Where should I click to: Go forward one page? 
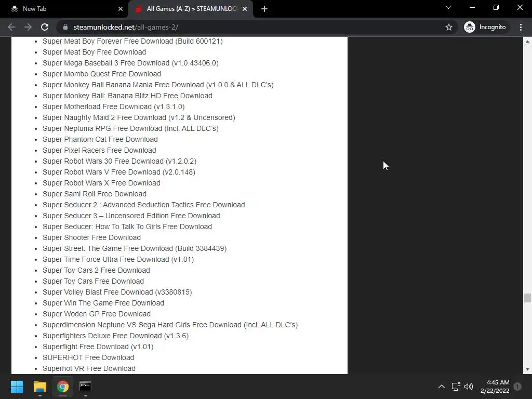coord(28,27)
